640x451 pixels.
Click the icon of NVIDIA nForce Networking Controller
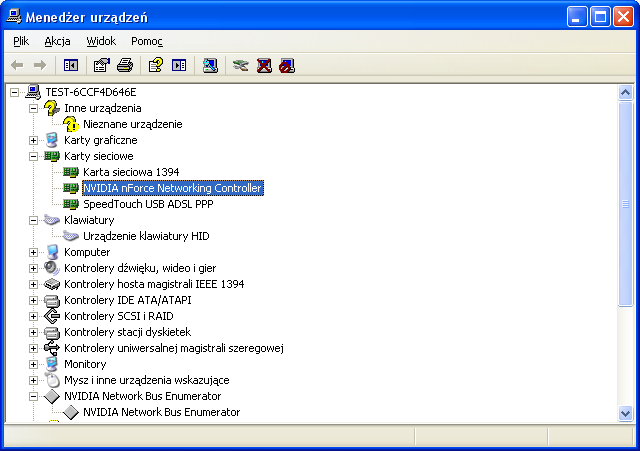point(71,188)
